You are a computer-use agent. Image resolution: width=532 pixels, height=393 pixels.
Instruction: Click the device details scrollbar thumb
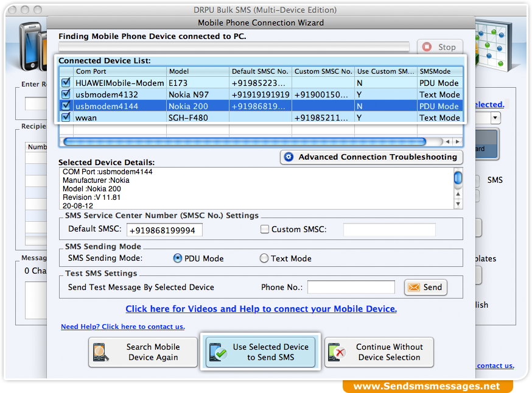[458, 178]
